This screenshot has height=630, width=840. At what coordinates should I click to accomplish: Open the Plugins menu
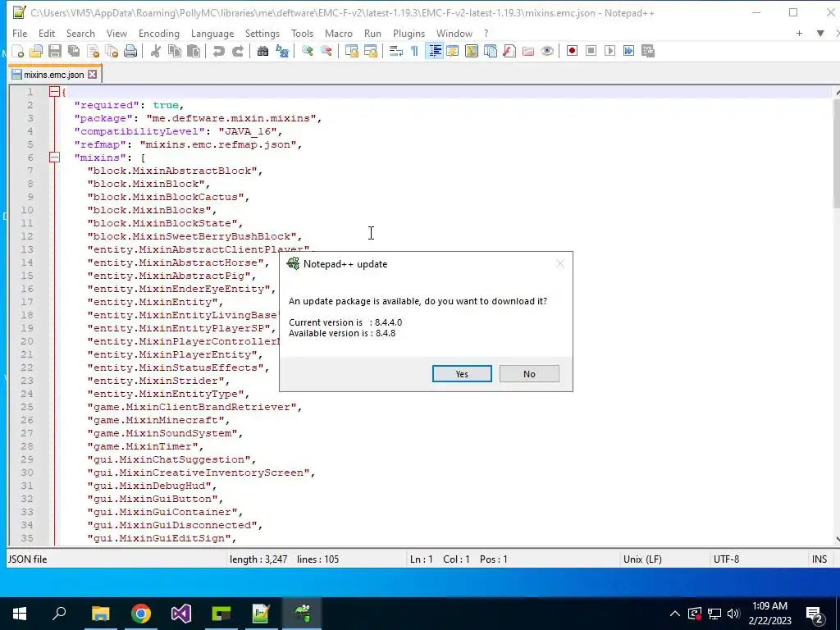[409, 33]
